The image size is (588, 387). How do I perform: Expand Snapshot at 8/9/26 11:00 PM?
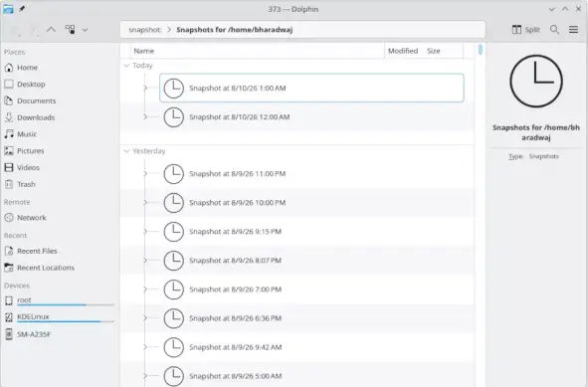(x=145, y=174)
